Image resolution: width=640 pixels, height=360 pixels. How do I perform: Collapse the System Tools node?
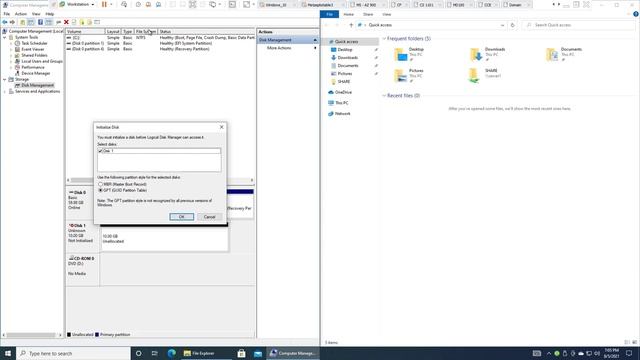coord(5,37)
